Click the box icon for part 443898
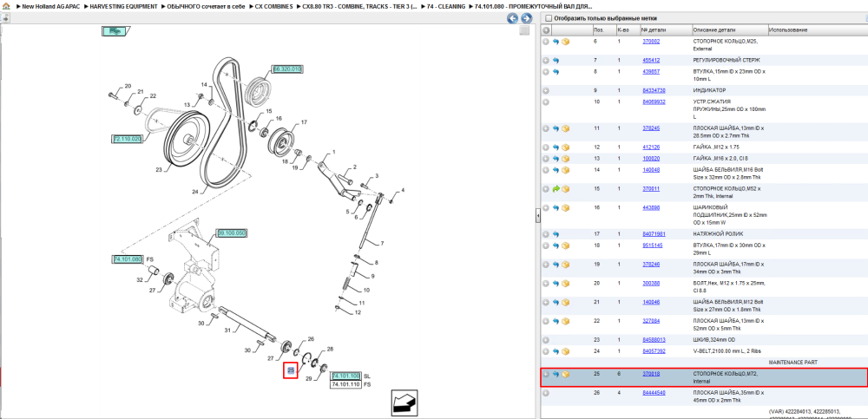868x419 pixels. (566, 207)
